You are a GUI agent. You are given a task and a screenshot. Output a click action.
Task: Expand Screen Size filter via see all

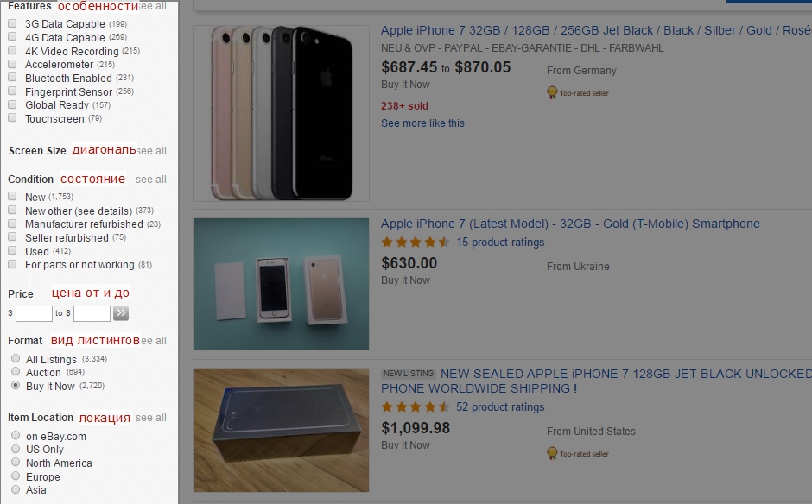[152, 151]
